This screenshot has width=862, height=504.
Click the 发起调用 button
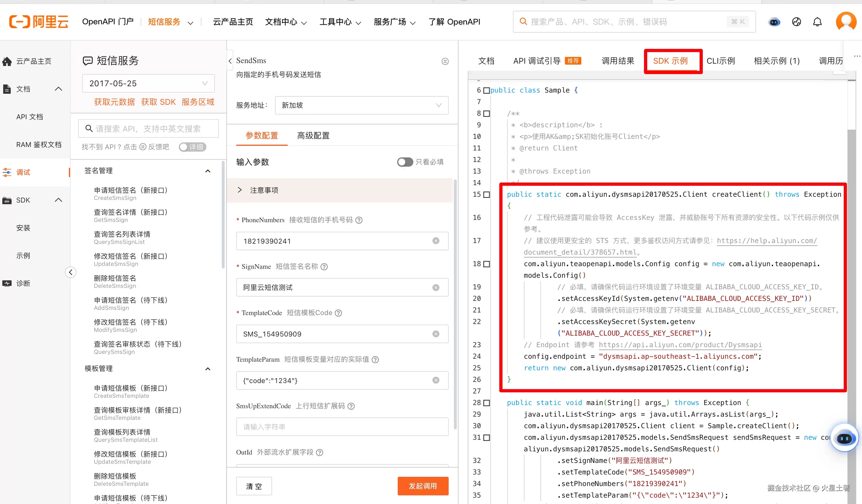point(423,486)
